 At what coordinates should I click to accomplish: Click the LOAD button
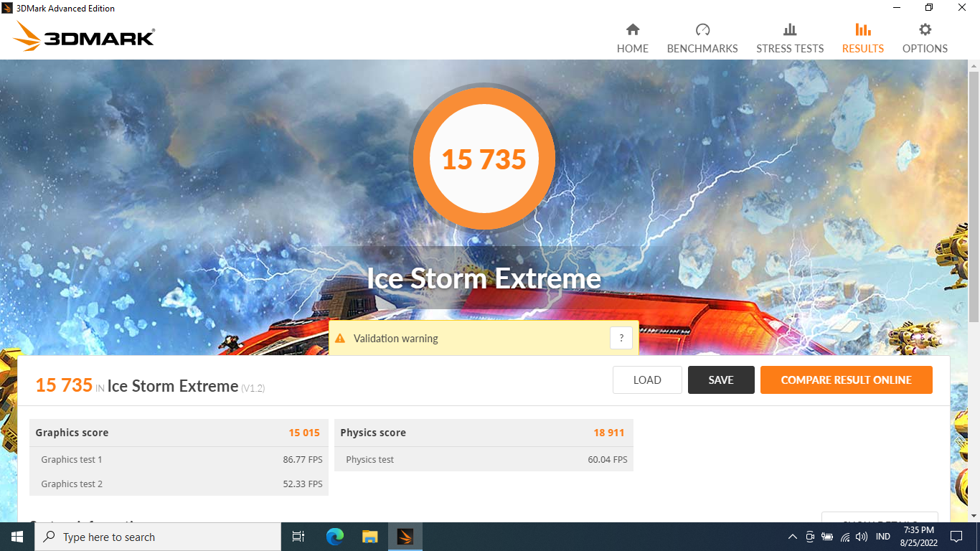(647, 380)
